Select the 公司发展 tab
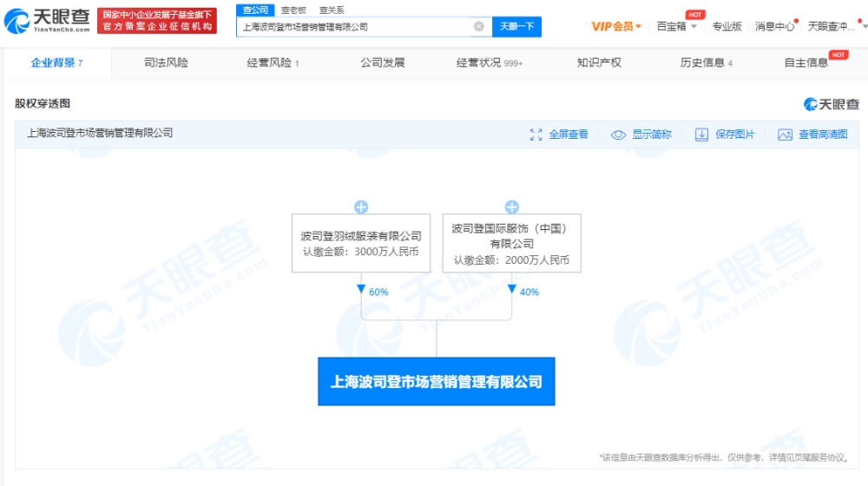 click(x=383, y=62)
